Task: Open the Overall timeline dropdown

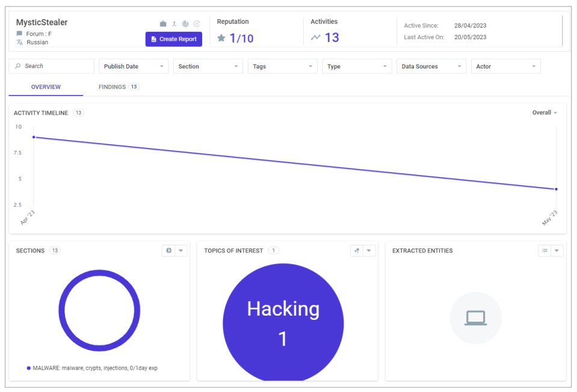Action: (545, 112)
